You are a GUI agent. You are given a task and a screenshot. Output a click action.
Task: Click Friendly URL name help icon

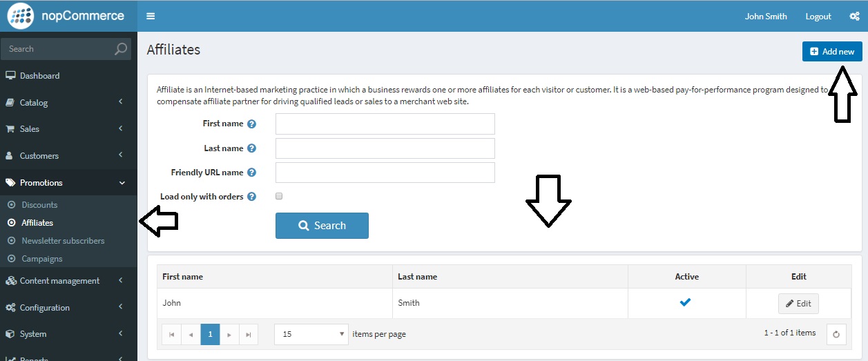(252, 173)
